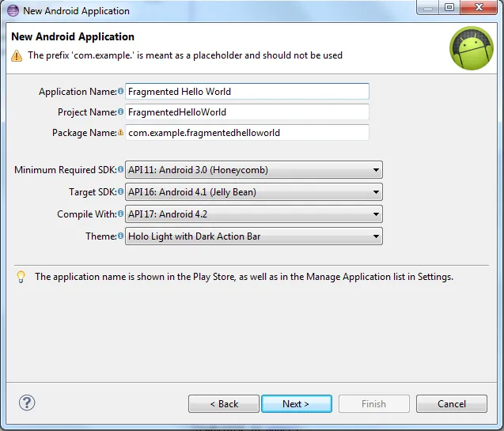
Task: Focus the Package Name input field
Action: pyautogui.click(x=247, y=133)
